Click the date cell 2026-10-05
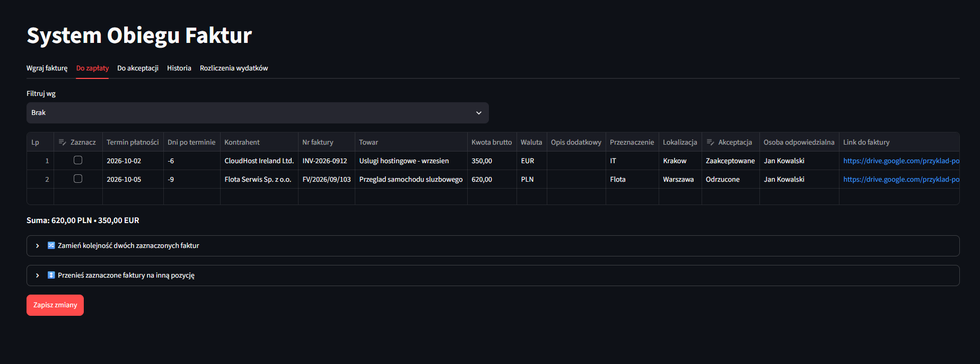 tap(133, 179)
